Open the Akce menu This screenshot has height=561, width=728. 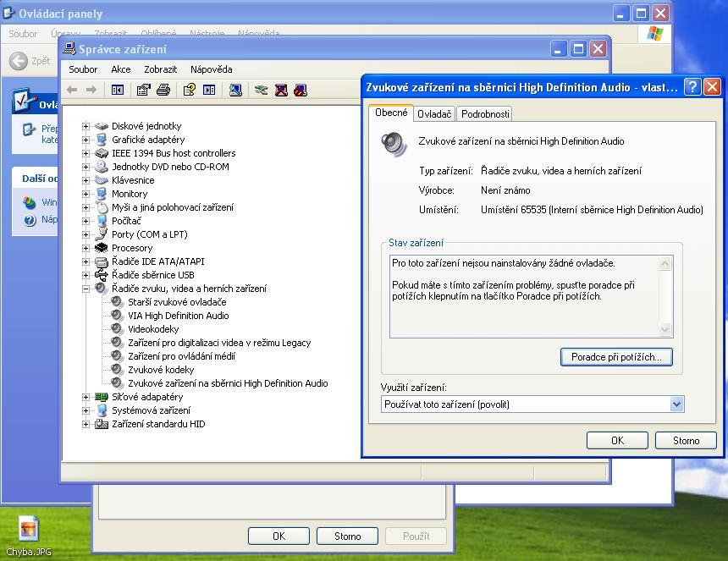click(x=121, y=69)
